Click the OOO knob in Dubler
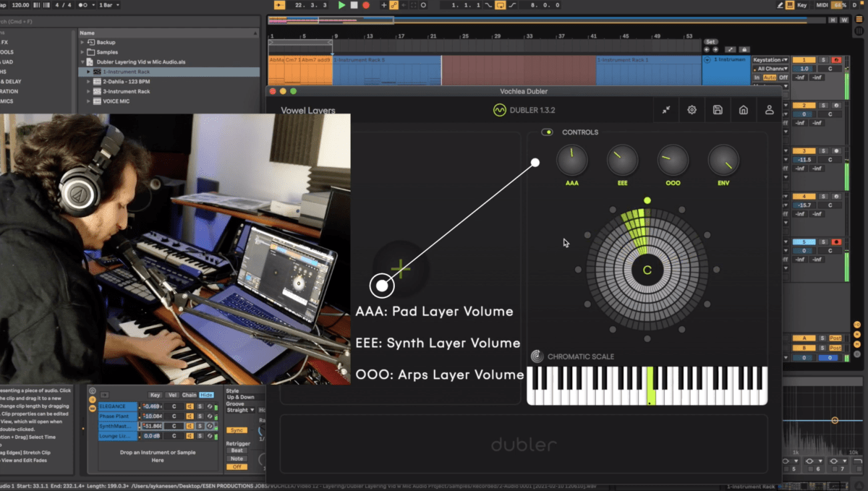This screenshot has width=868, height=491. 673,160
